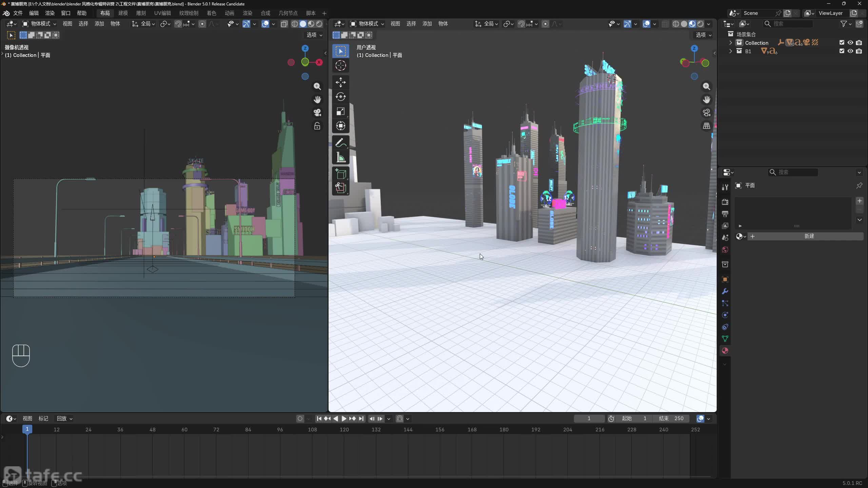
Task: Select the Rotate tool
Action: (x=340, y=97)
